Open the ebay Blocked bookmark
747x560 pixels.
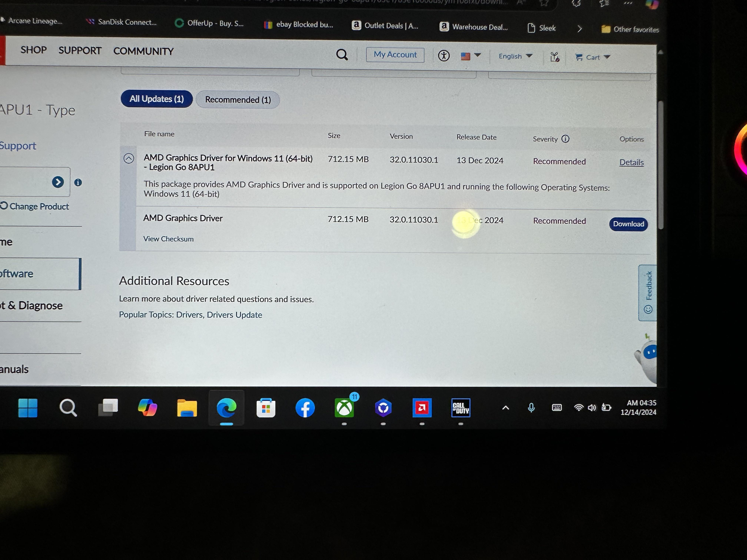point(298,25)
